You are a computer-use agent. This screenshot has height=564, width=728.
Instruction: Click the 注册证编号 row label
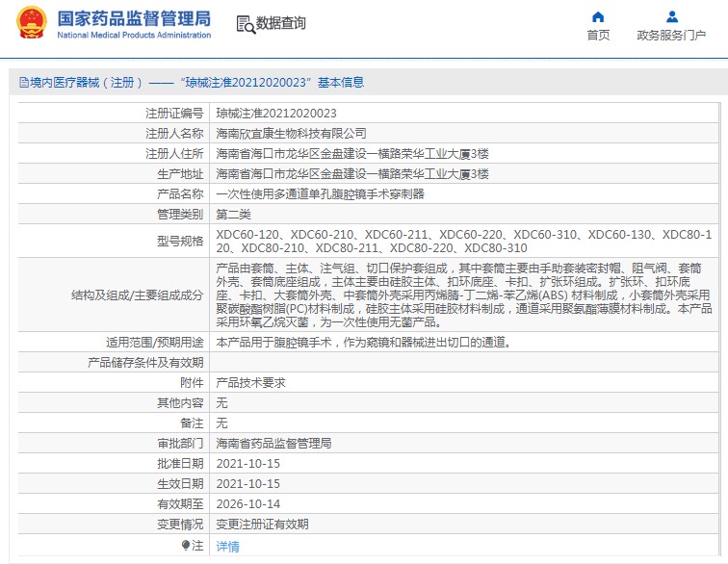point(174,114)
